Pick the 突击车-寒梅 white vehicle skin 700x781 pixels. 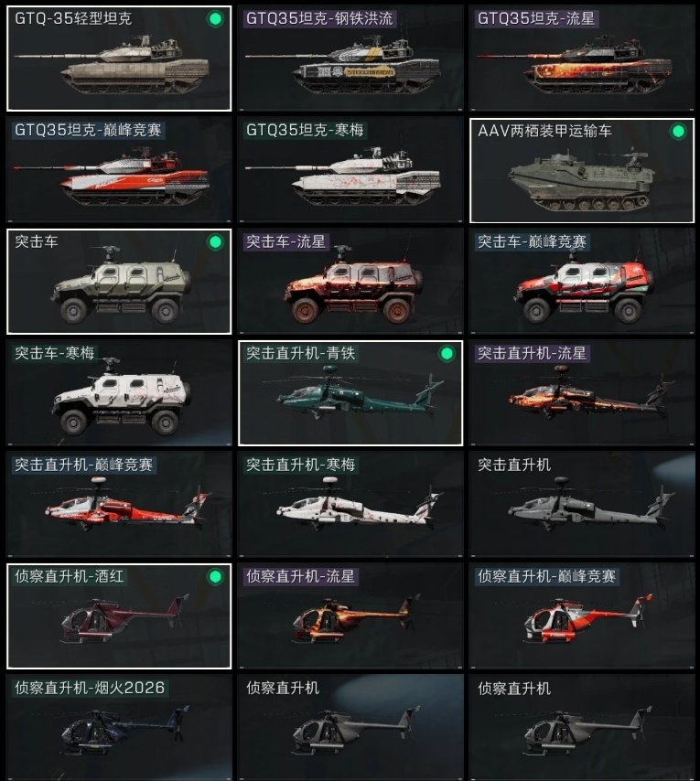click(119, 393)
